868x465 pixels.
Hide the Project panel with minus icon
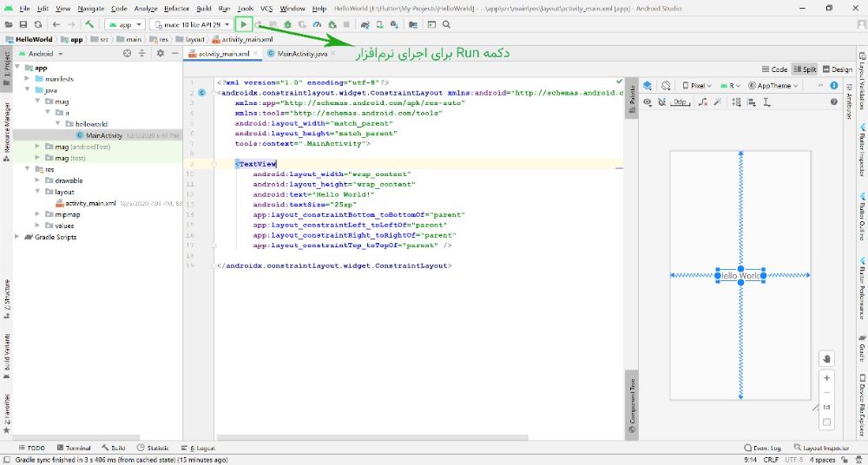click(x=174, y=53)
